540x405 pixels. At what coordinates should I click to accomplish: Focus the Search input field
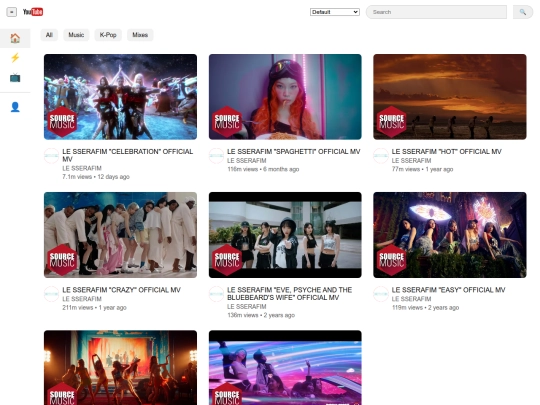click(x=436, y=12)
